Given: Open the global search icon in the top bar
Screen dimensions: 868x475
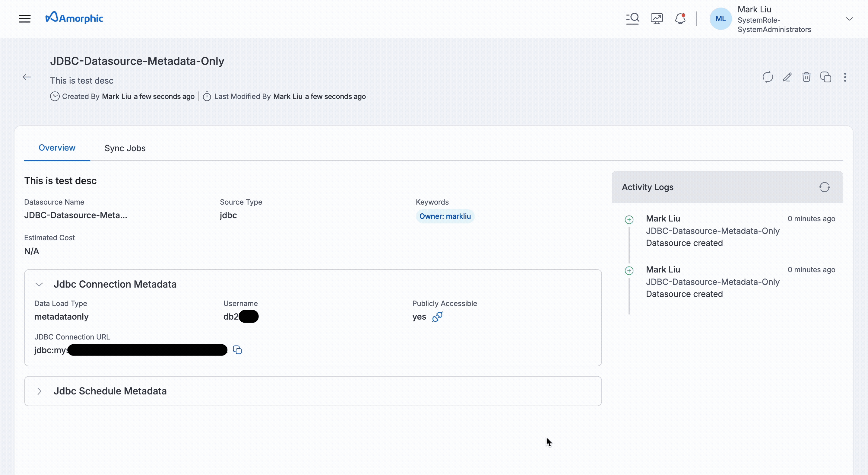Looking at the screenshot, I should (x=632, y=18).
